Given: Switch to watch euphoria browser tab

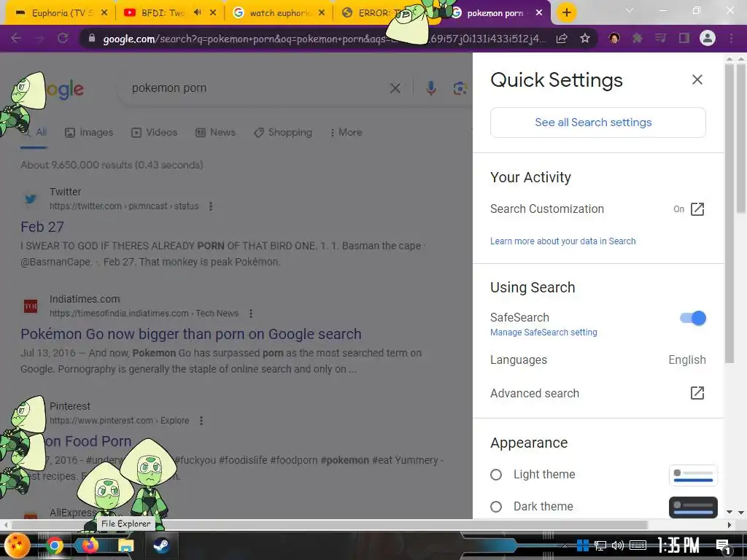Looking at the screenshot, I should pyautogui.click(x=279, y=13).
